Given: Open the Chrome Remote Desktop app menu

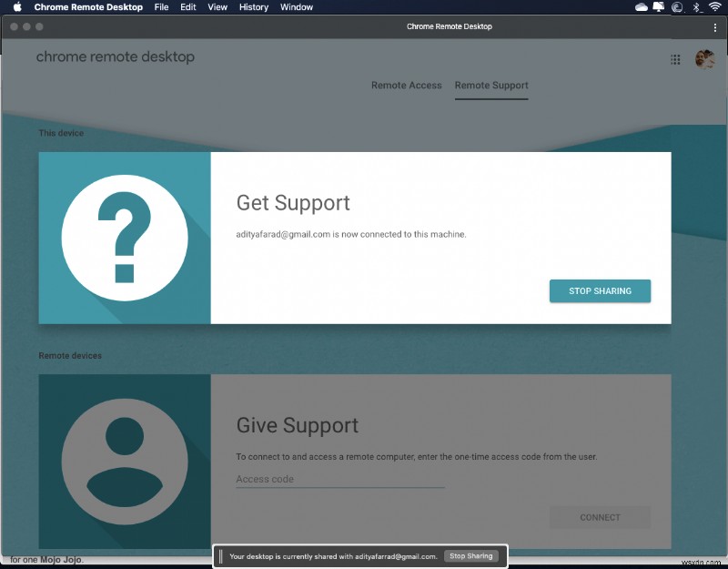Looking at the screenshot, I should (x=88, y=7).
